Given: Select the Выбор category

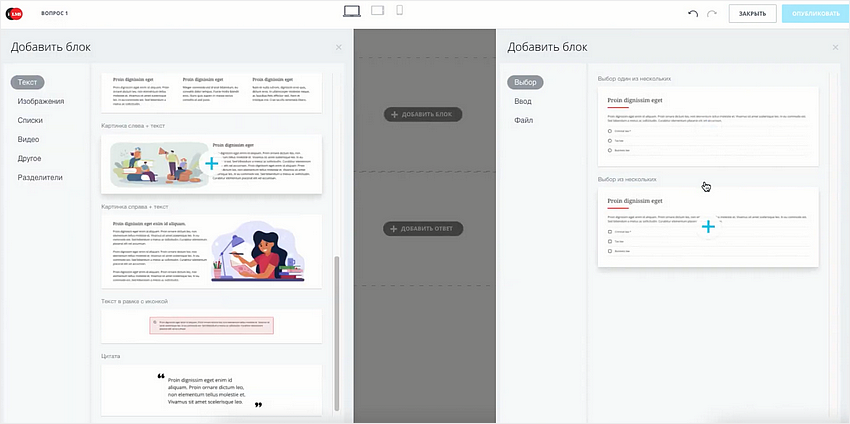Looking at the screenshot, I should (525, 82).
